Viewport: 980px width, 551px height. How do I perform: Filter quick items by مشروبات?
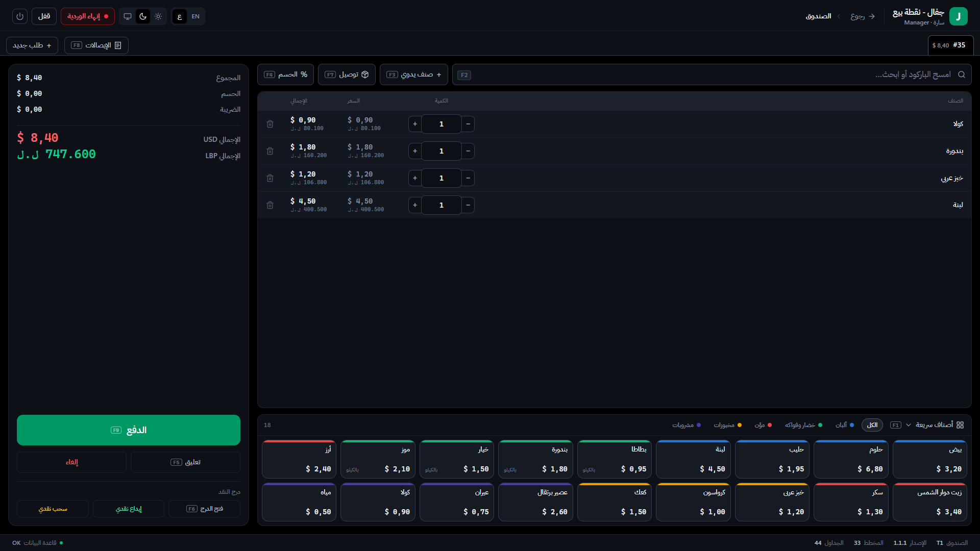point(687,425)
